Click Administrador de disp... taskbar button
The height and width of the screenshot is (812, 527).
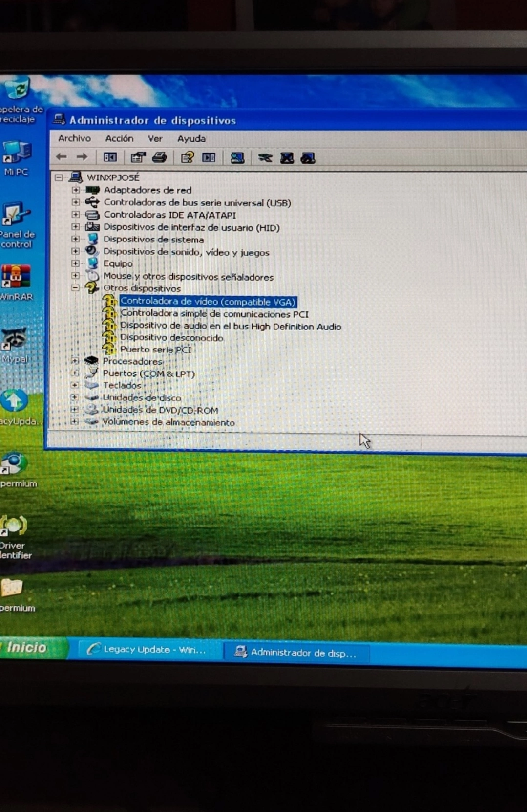point(296,652)
